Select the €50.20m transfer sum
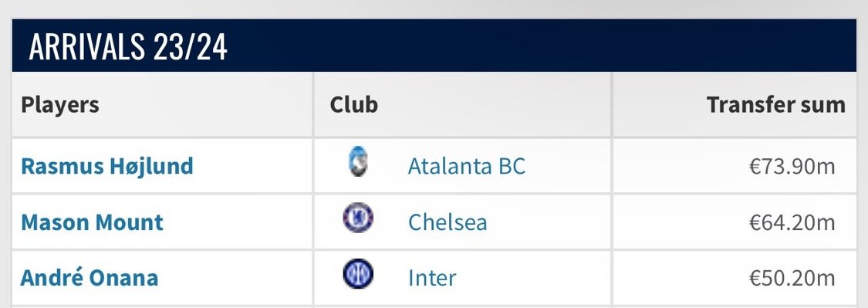868x308 pixels. pos(792,278)
